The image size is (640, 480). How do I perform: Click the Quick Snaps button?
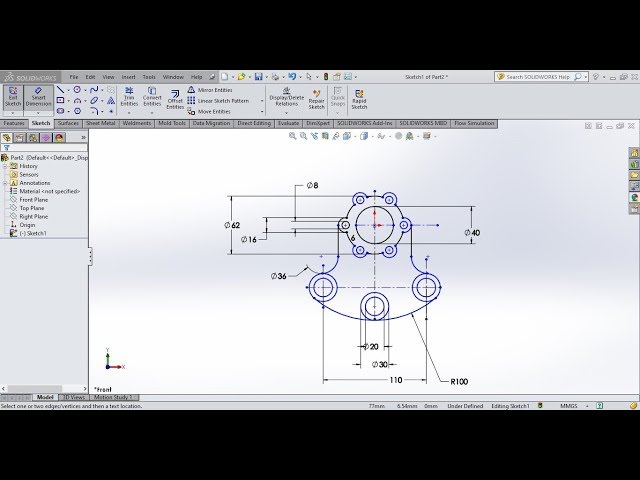tap(338, 97)
